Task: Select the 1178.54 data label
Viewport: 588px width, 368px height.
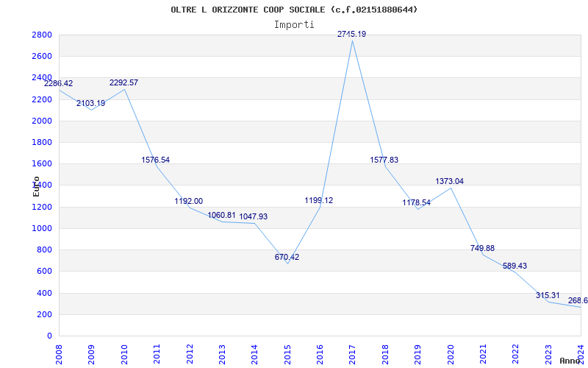Action: point(417,203)
